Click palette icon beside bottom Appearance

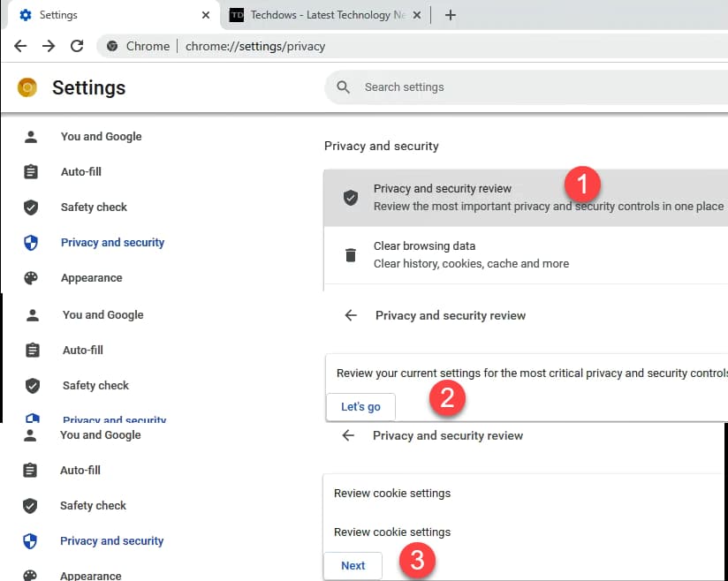click(x=30, y=576)
